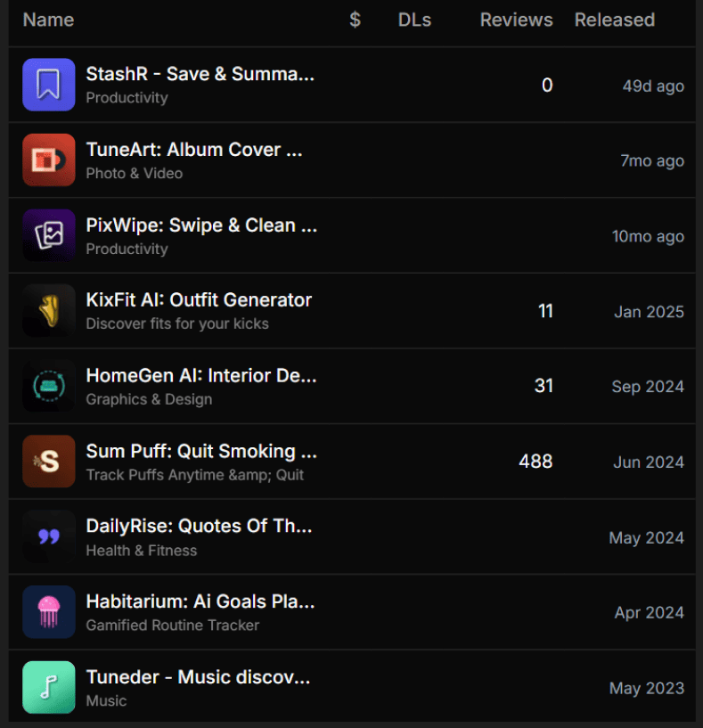703x728 pixels.
Task: Sort the list by Name column header
Action: [x=48, y=20]
